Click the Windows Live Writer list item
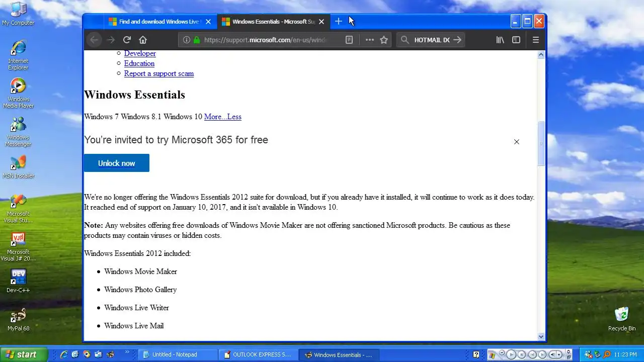Viewport: 644px width, 362px height. [x=136, y=308]
